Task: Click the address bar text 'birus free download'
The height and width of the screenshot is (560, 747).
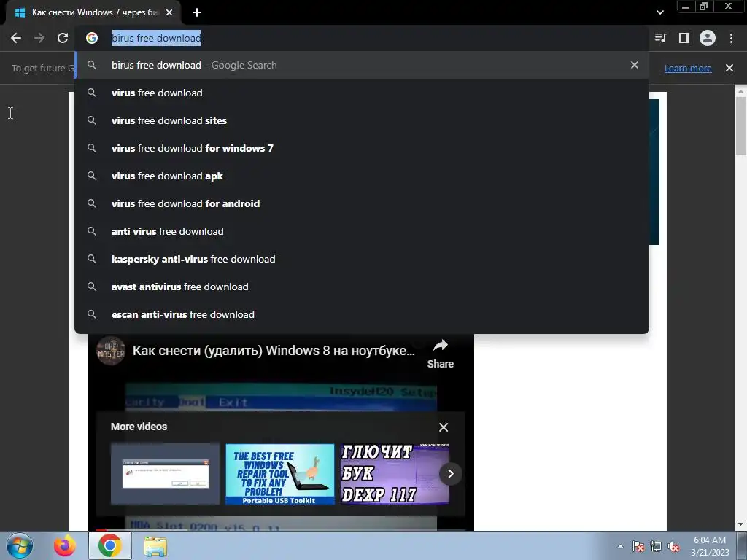Action: [x=156, y=38]
